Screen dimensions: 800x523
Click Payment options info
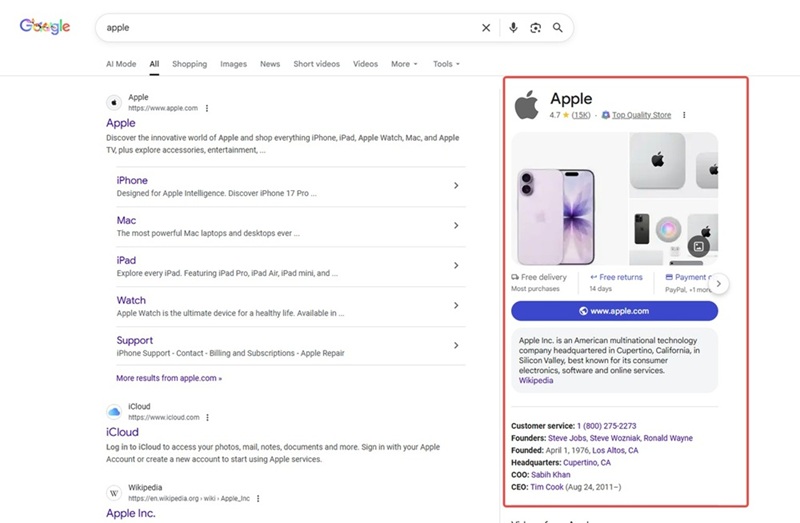(x=688, y=277)
